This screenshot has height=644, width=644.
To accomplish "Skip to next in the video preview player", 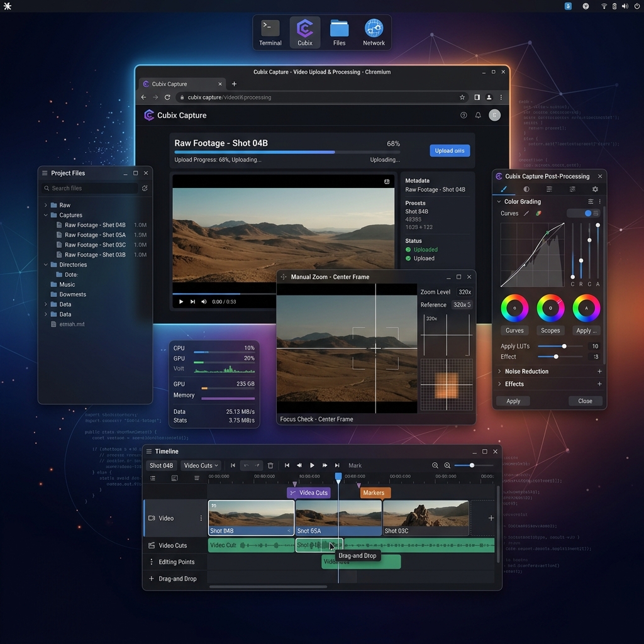I will pos(192,301).
